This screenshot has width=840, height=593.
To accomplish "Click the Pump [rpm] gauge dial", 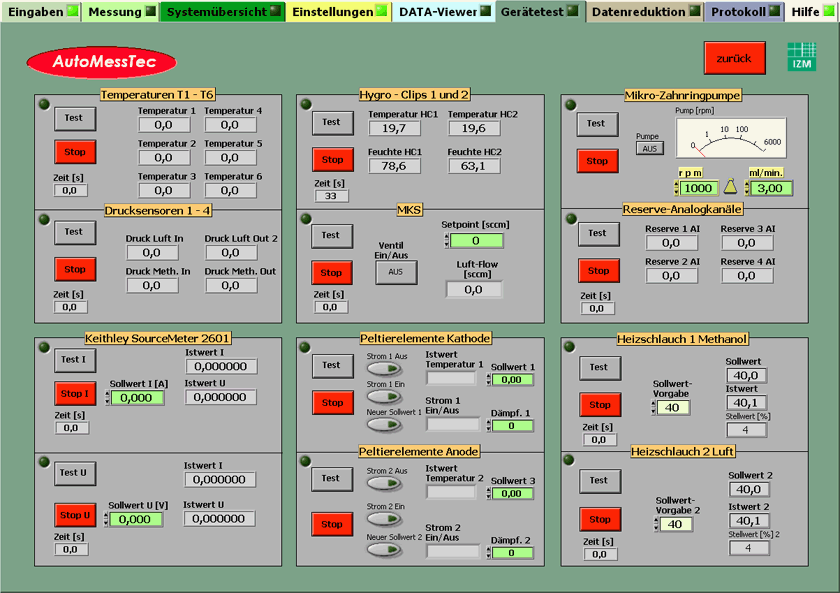I will 731,138.
